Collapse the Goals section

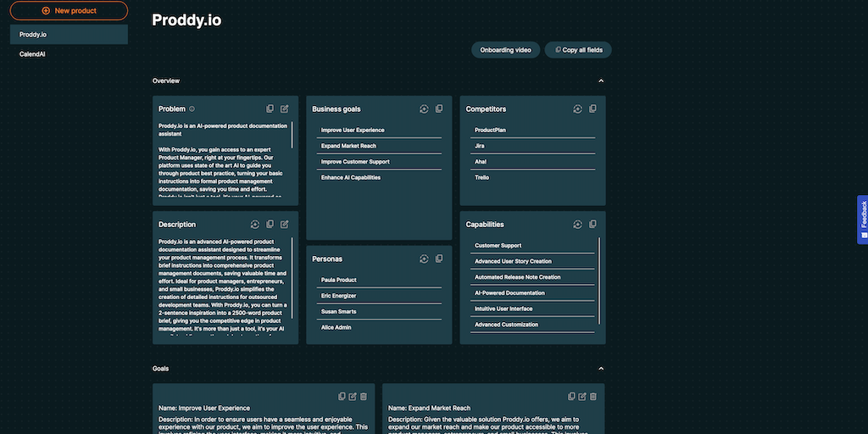[601, 369]
